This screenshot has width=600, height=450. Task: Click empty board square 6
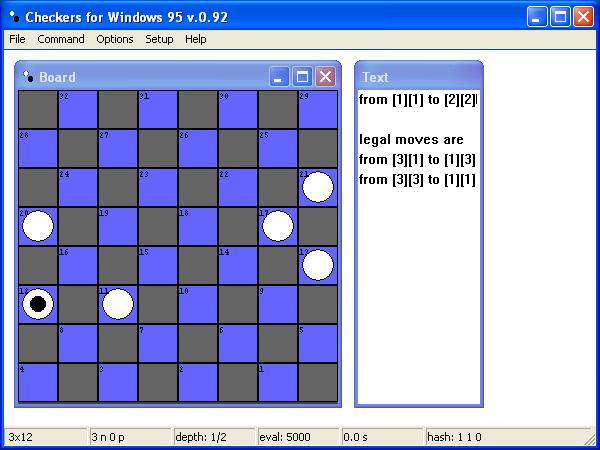[x=238, y=344]
